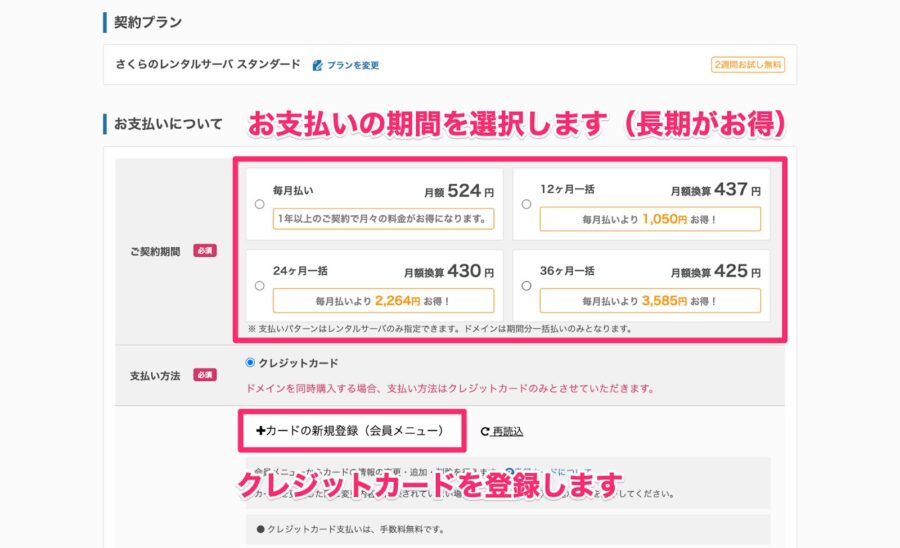Click the 月額 524 円 price text
Image resolution: width=900 pixels, height=548 pixels.
point(459,191)
